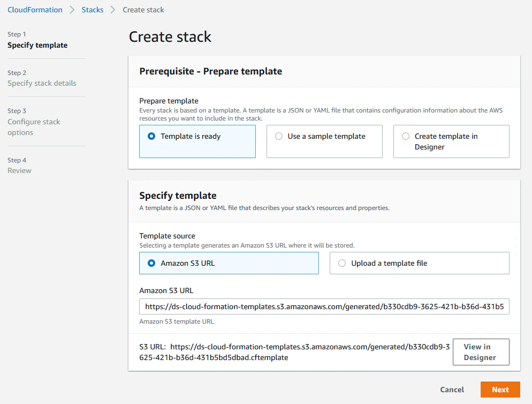Click the description starting 'Every stack is based'
This screenshot has width=532, height=404.
point(321,114)
